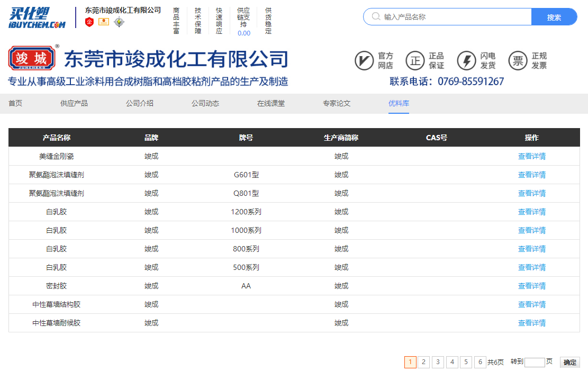The width and height of the screenshot is (588, 371).
Task: View details for 白乳胶 800系列
Action: (532, 249)
